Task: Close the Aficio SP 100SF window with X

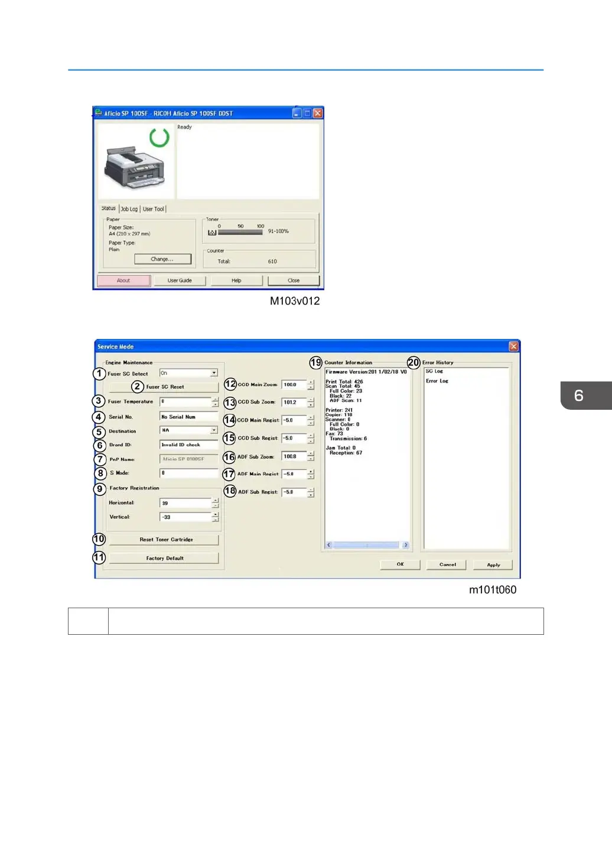Action: point(318,113)
